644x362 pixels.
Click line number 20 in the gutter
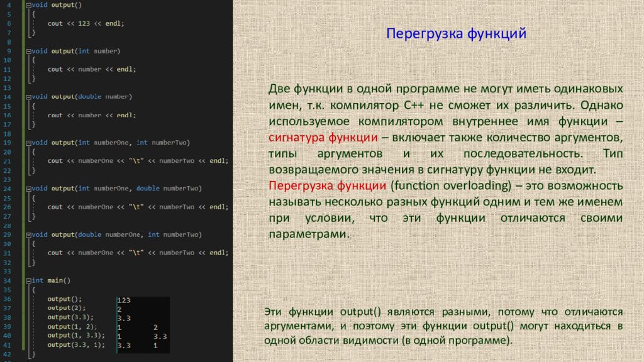pos(8,151)
